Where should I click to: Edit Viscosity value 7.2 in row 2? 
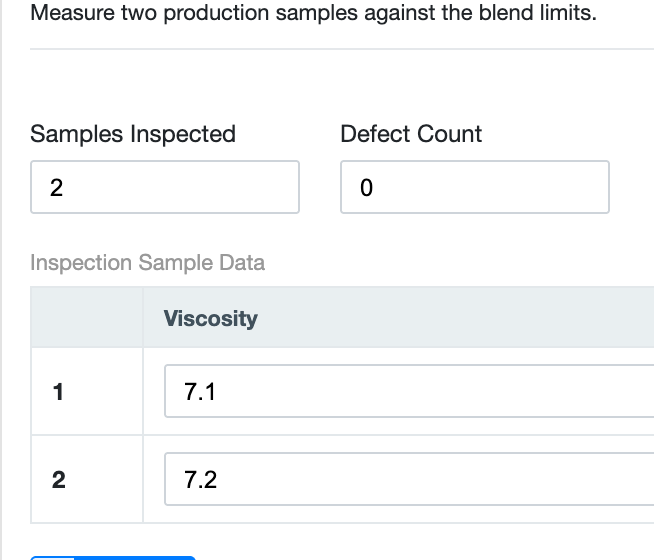pyautogui.click(x=409, y=479)
